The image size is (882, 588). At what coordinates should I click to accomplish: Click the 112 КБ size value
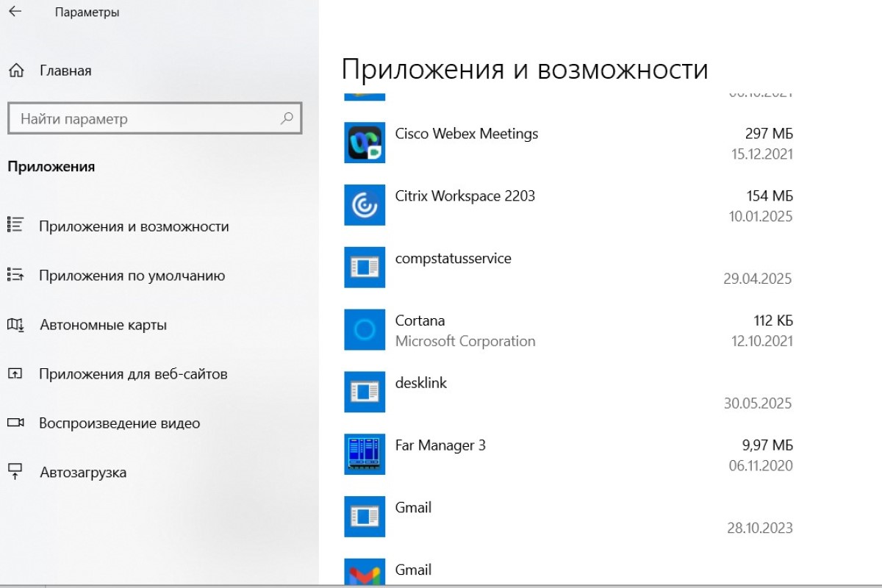coord(773,320)
